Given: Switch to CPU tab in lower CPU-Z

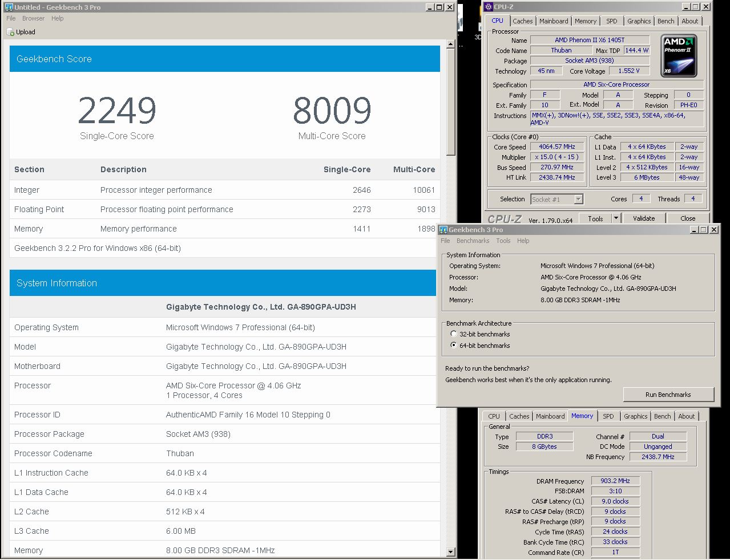Looking at the screenshot, I should tap(494, 416).
